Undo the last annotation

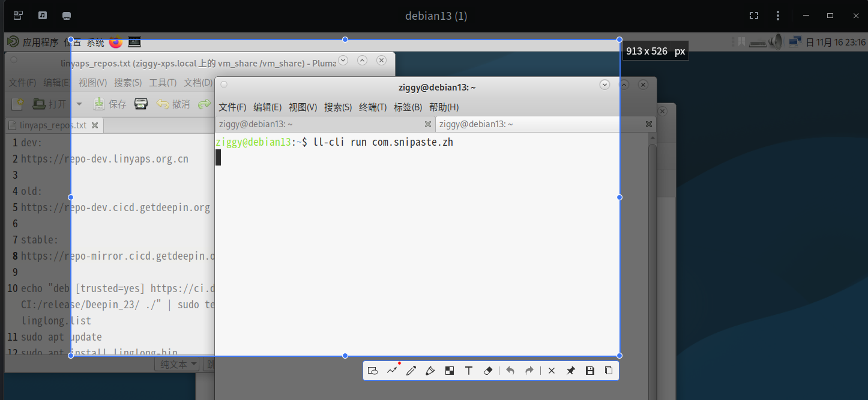click(510, 371)
